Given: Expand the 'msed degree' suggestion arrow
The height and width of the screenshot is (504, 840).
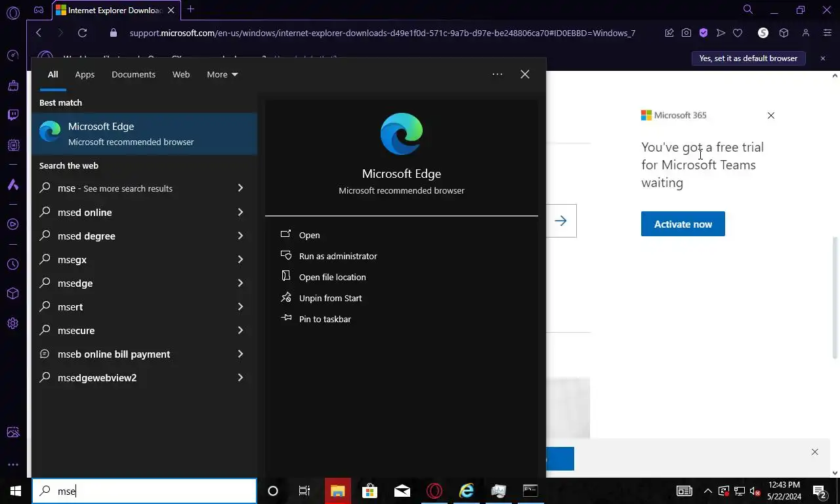Looking at the screenshot, I should (240, 236).
